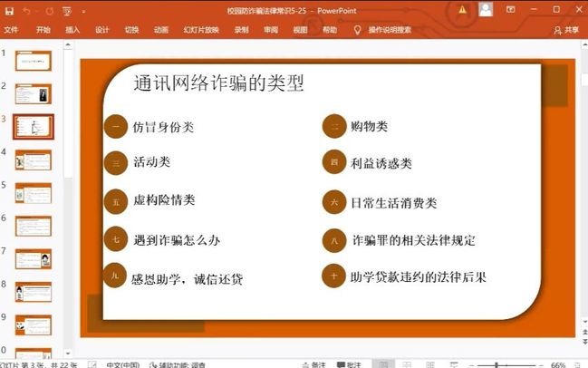Toggle the 备注 notes pane
Viewport: 588px width, 368px height.
(x=313, y=364)
